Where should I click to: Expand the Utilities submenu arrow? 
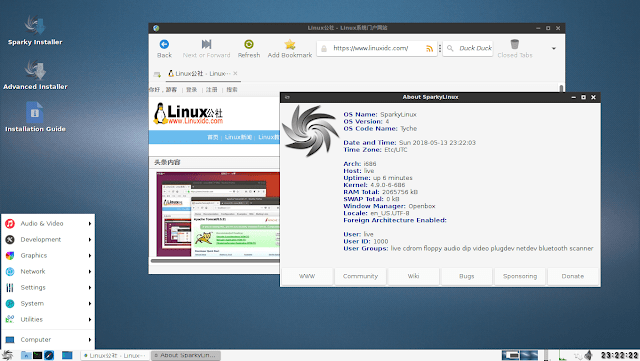(89, 319)
